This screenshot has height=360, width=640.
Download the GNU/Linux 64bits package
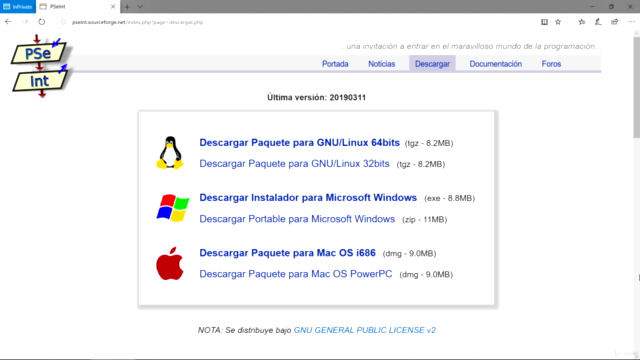[x=299, y=143]
